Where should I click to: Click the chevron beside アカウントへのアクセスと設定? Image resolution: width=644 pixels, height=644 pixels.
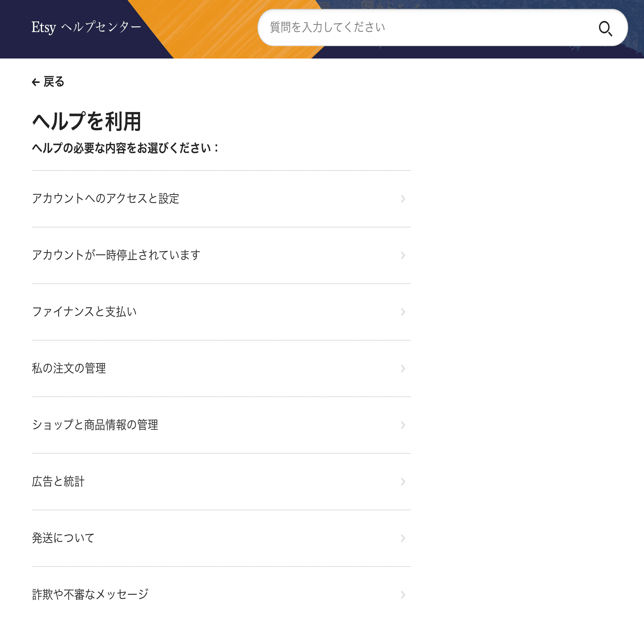click(x=403, y=199)
